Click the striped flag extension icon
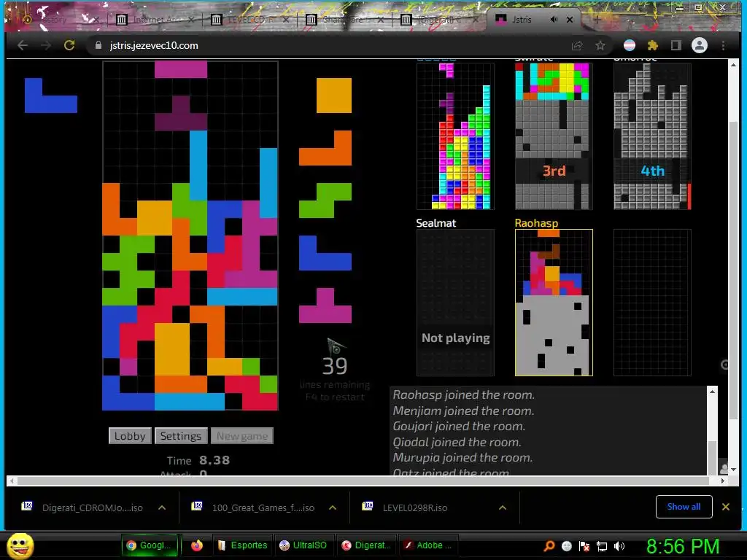This screenshot has height=560, width=747. (x=630, y=45)
